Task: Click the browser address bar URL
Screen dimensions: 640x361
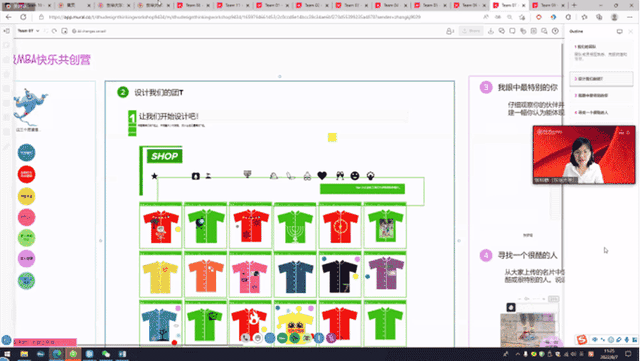Action: (x=235, y=17)
